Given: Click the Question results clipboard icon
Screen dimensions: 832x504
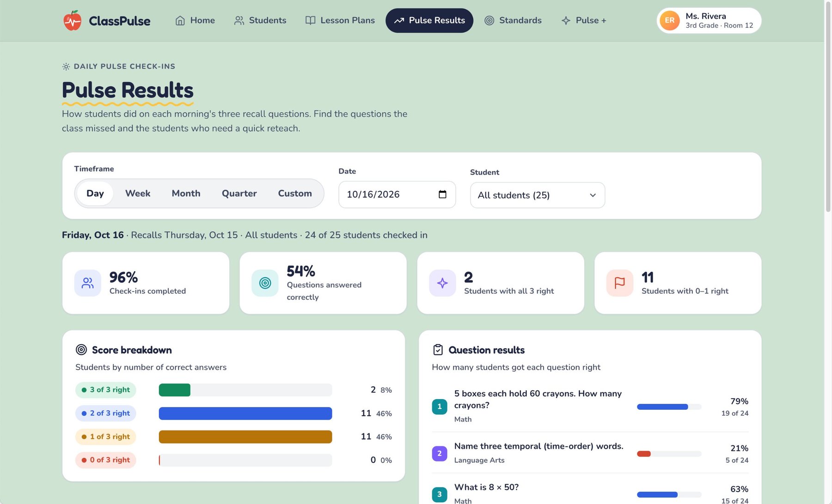Looking at the screenshot, I should (438, 350).
